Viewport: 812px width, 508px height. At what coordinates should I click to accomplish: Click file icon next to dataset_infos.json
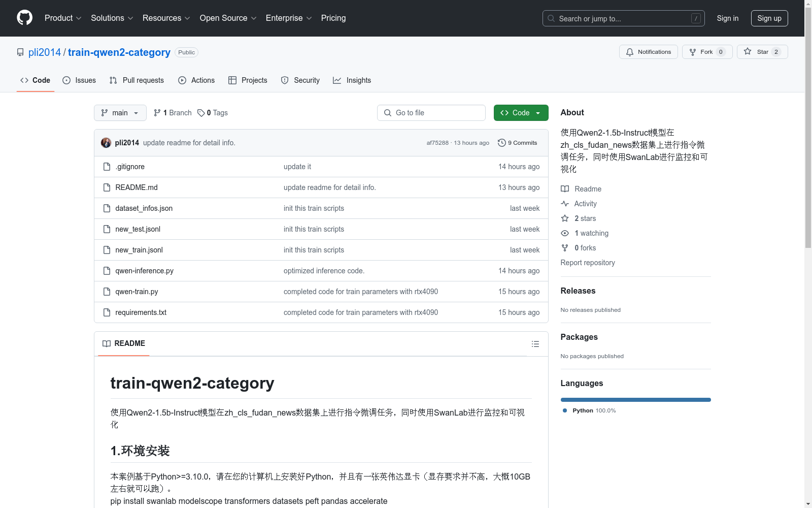(x=107, y=208)
